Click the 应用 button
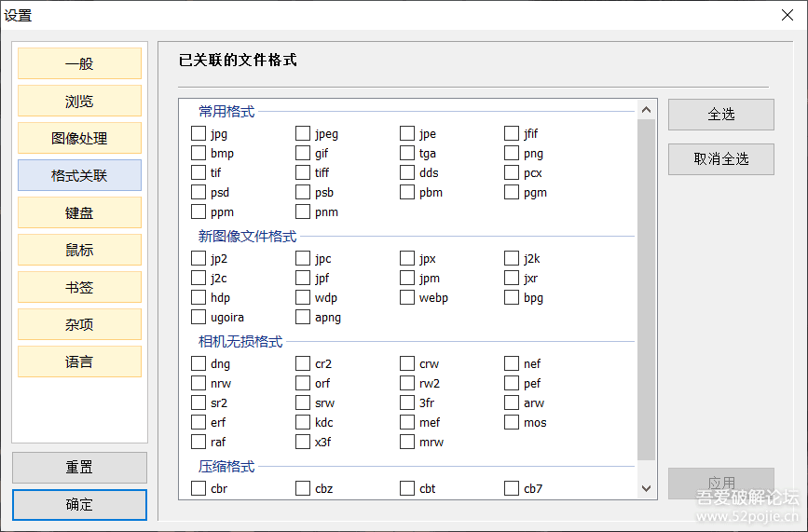The height and width of the screenshot is (532, 808). [x=721, y=483]
